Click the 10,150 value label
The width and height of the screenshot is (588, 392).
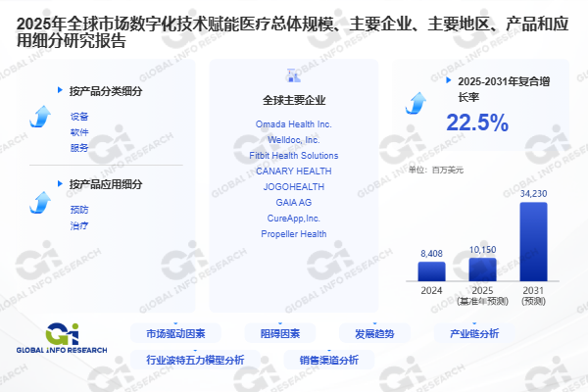tap(482, 250)
